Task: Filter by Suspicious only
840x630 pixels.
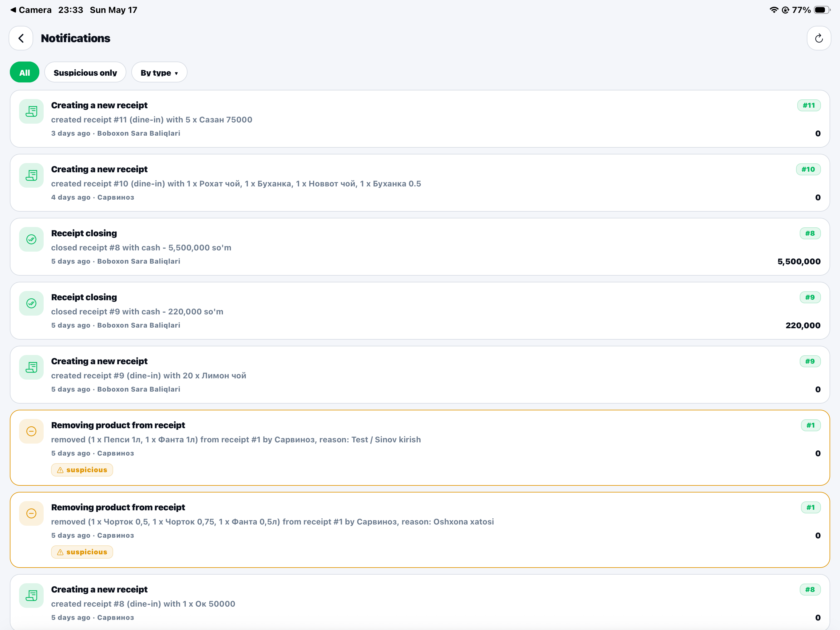Action: tap(85, 72)
